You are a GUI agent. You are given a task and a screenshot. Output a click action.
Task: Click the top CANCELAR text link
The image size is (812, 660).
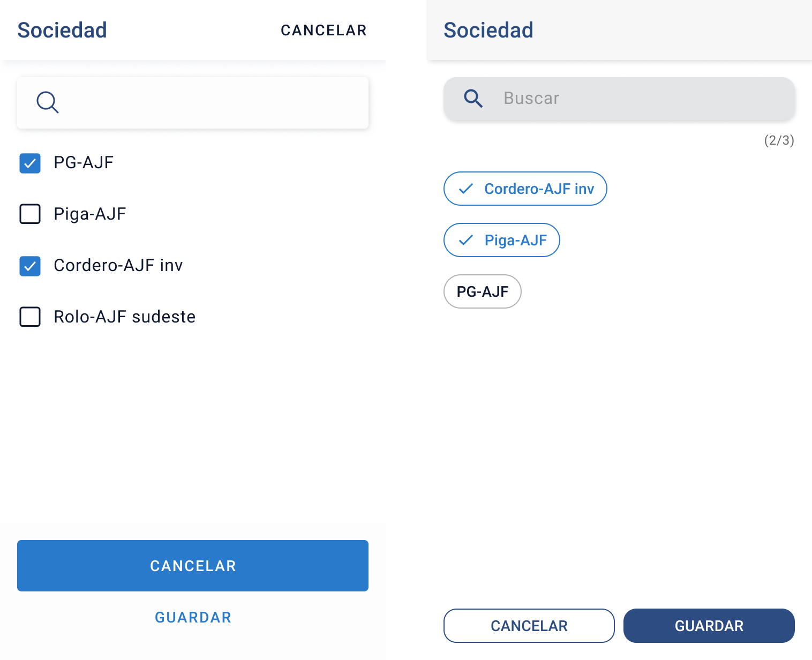coord(324,31)
